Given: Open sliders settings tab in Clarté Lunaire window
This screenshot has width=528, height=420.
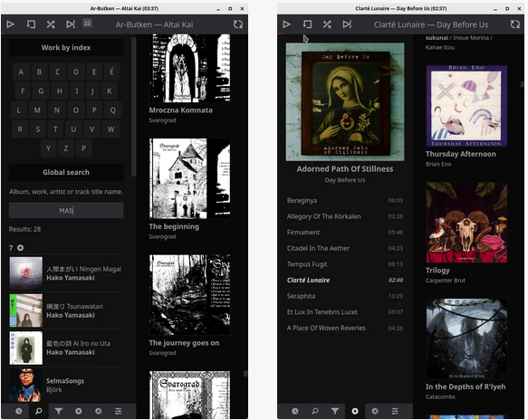Looking at the screenshot, I should (395, 411).
